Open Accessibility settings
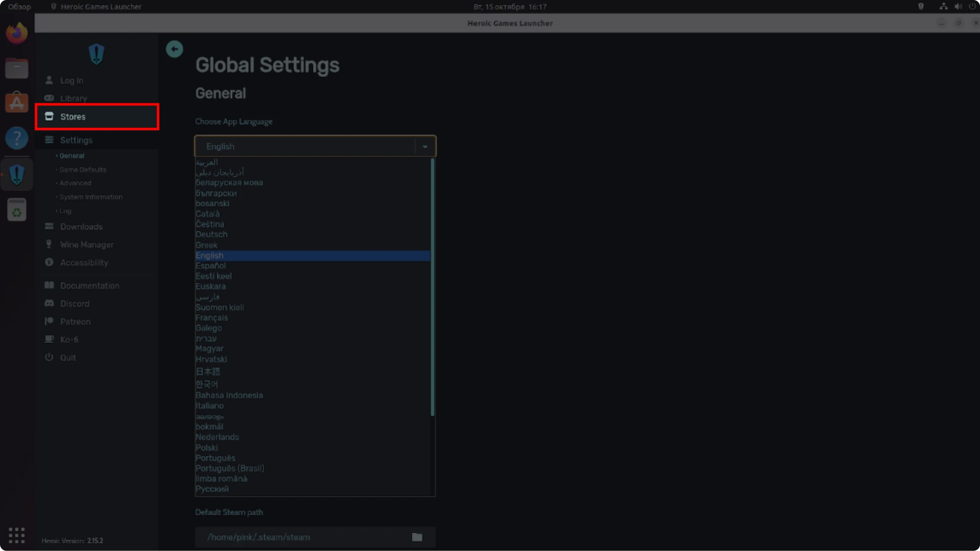The image size is (980, 551). 84,262
